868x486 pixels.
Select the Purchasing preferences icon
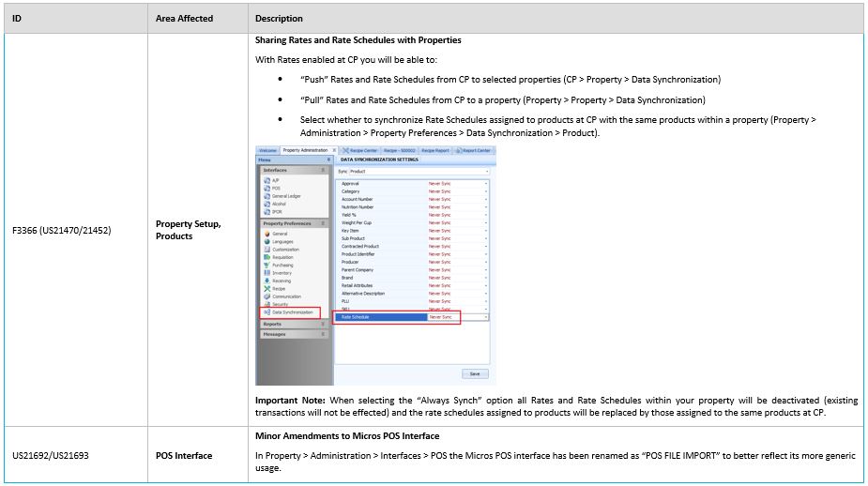(x=266, y=265)
